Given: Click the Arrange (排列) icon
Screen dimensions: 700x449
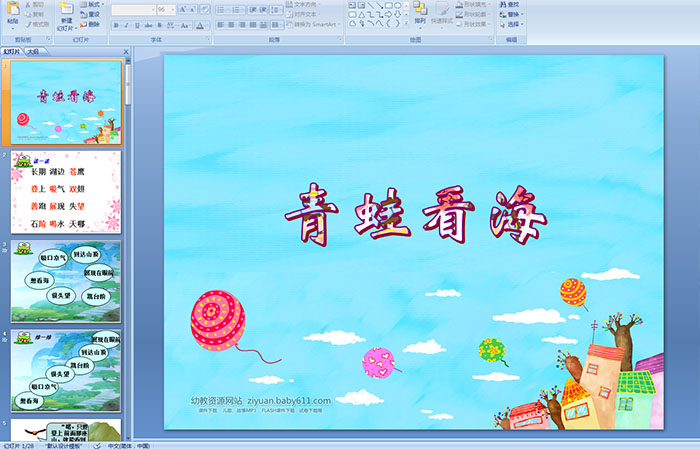Looking at the screenshot, I should click(x=420, y=12).
